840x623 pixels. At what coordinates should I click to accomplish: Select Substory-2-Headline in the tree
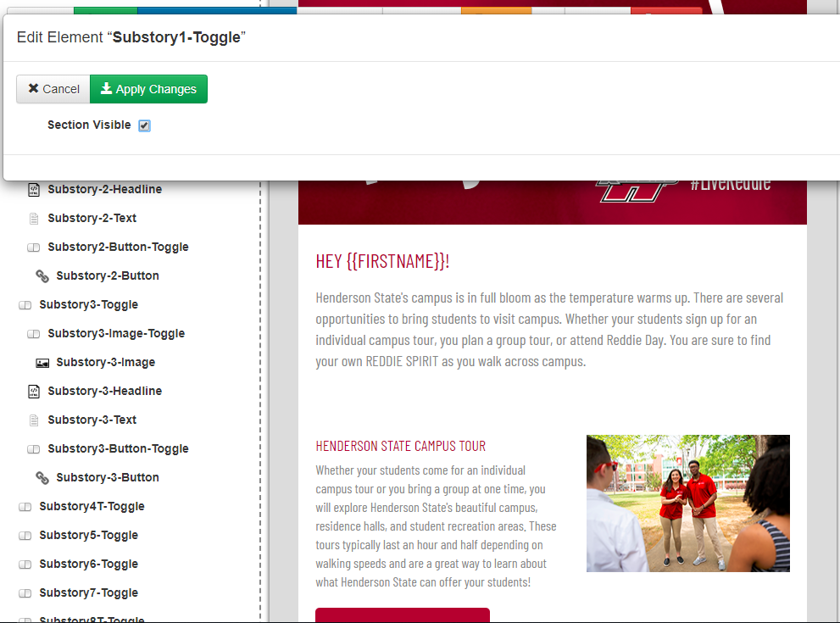(x=104, y=189)
